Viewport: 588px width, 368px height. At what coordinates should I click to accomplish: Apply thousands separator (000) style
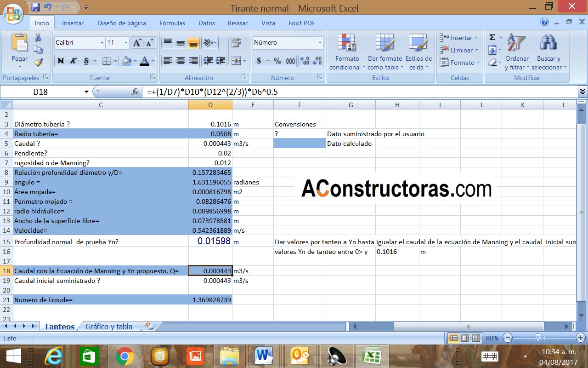click(290, 61)
